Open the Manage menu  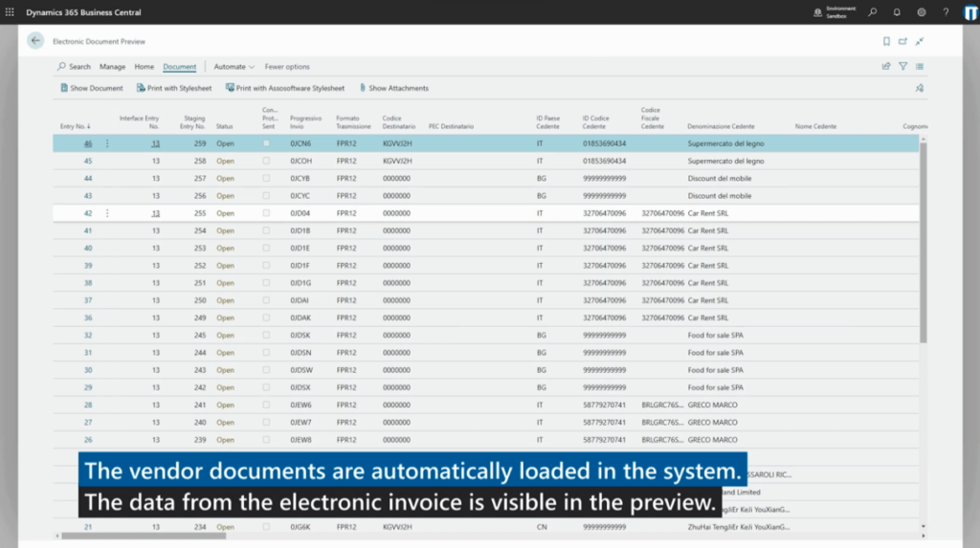point(113,66)
